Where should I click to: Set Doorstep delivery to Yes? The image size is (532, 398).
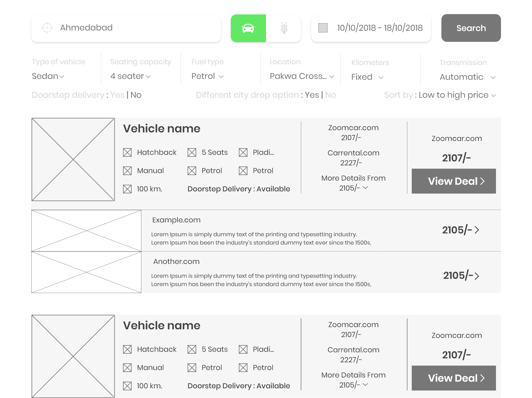[x=117, y=95]
